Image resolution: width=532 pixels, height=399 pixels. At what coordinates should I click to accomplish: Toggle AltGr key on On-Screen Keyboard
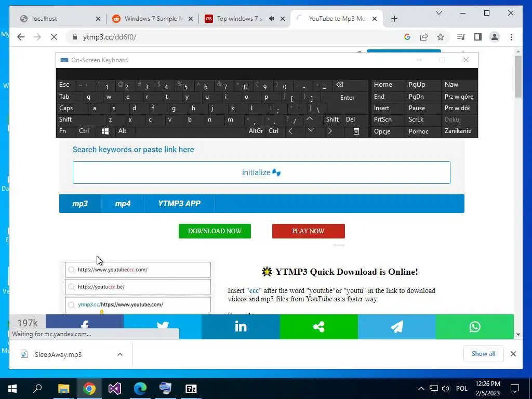256,131
